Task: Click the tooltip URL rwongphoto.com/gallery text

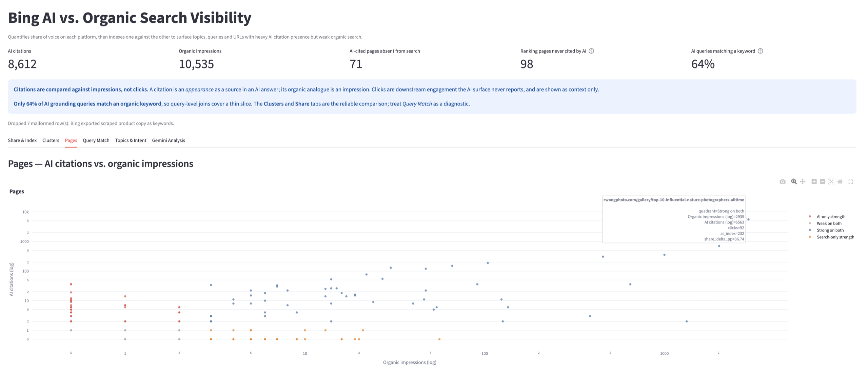Action: 674,200
